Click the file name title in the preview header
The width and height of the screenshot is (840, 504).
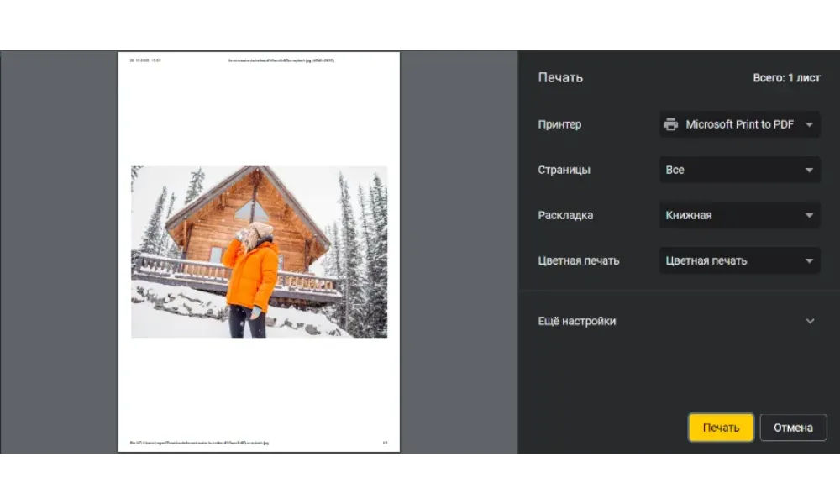(x=281, y=60)
